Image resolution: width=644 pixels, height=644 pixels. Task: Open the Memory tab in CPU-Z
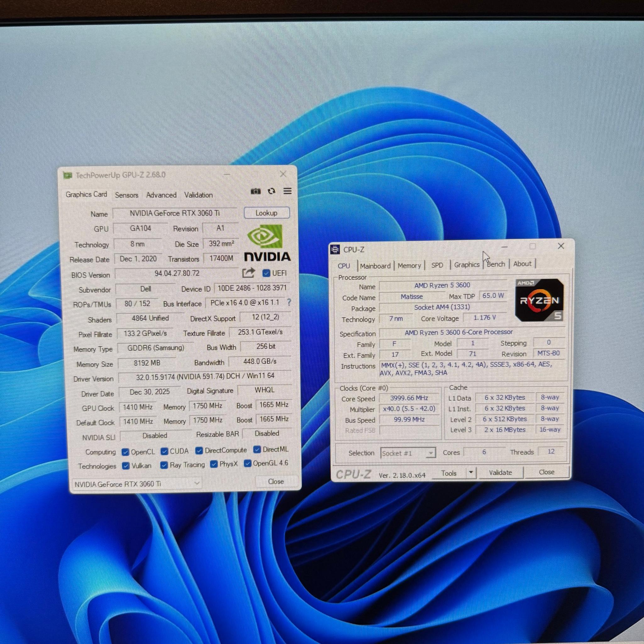(x=409, y=266)
